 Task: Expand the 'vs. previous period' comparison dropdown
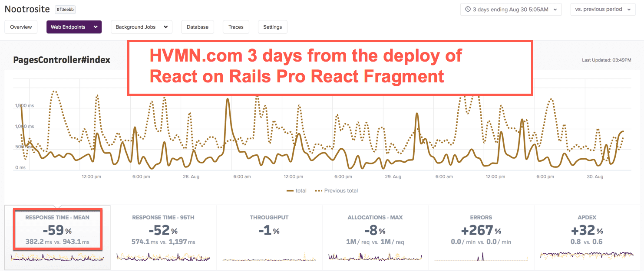click(x=603, y=9)
